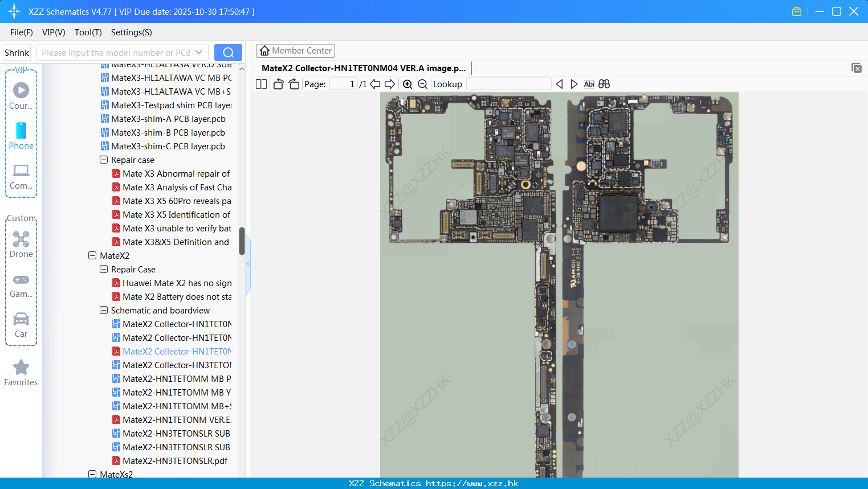Open MateX3-shim-A PCB layer.pcb
The width and height of the screenshot is (868, 489).
(163, 119)
